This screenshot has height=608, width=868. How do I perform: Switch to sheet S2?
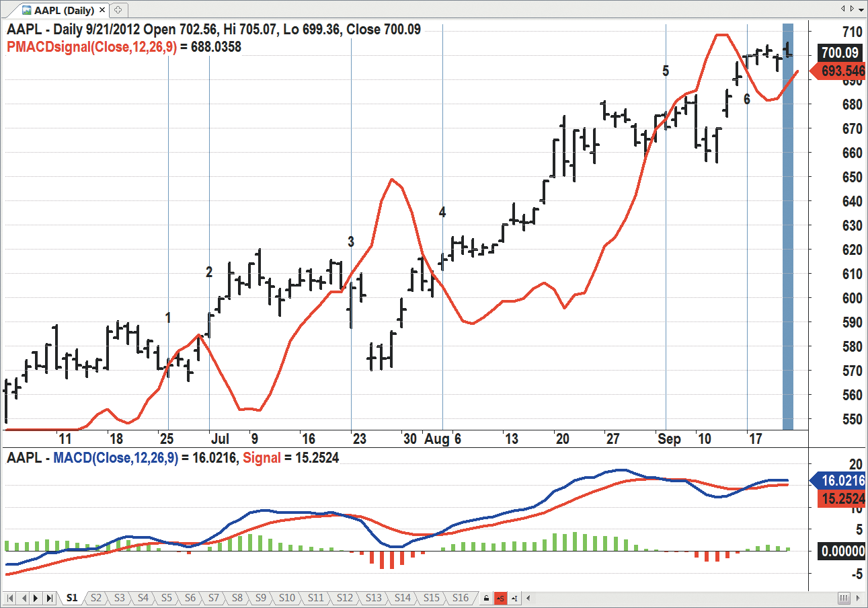point(96,597)
